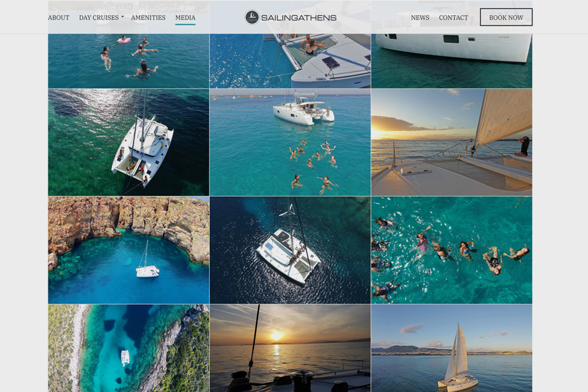The image size is (588, 392).
Task: Go to the Amenities page
Action: click(148, 18)
